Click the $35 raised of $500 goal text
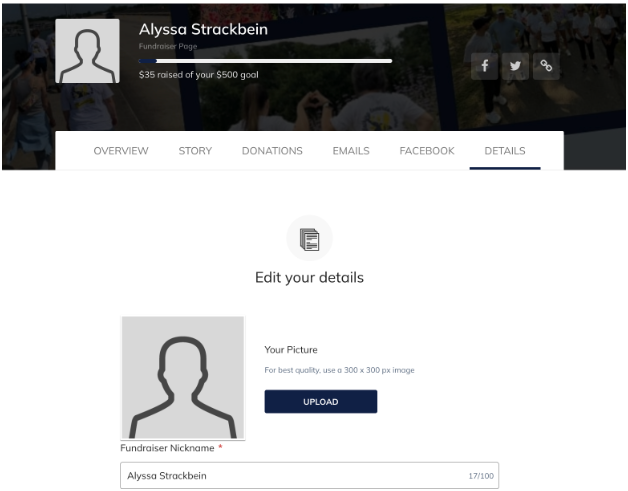 coord(199,75)
